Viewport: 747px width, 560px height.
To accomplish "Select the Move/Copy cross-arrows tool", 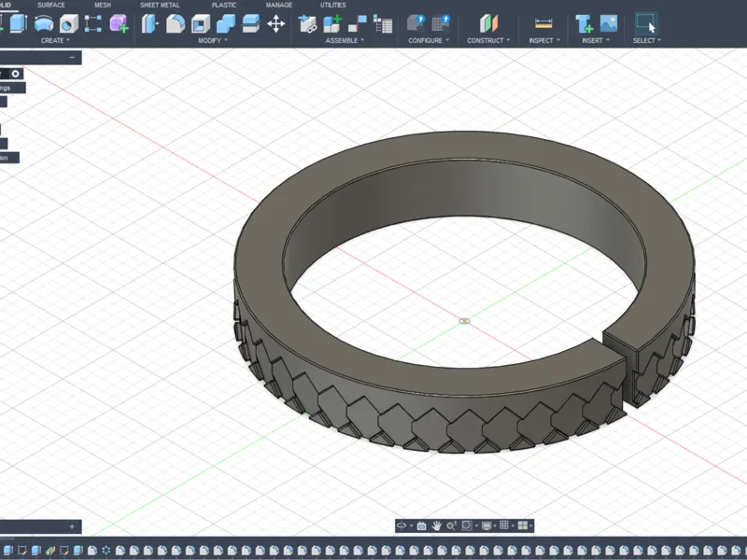I will [x=276, y=23].
